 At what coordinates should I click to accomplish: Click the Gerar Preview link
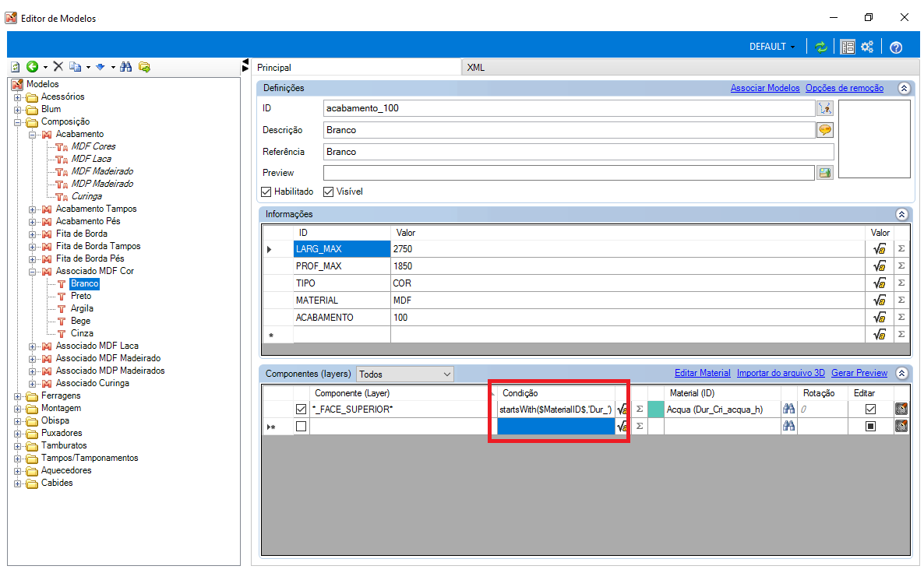(859, 374)
